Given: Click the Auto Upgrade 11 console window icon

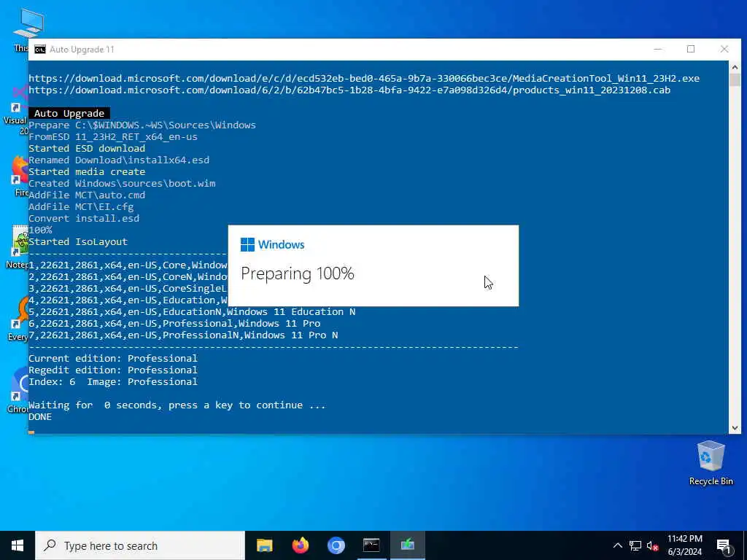Looking at the screenshot, I should tap(40, 50).
